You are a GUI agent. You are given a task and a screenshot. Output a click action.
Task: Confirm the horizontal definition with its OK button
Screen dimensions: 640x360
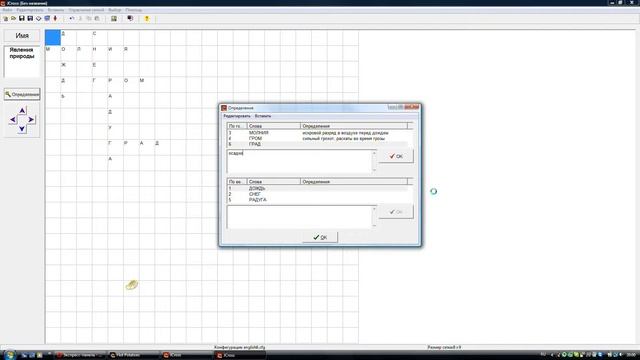point(396,156)
